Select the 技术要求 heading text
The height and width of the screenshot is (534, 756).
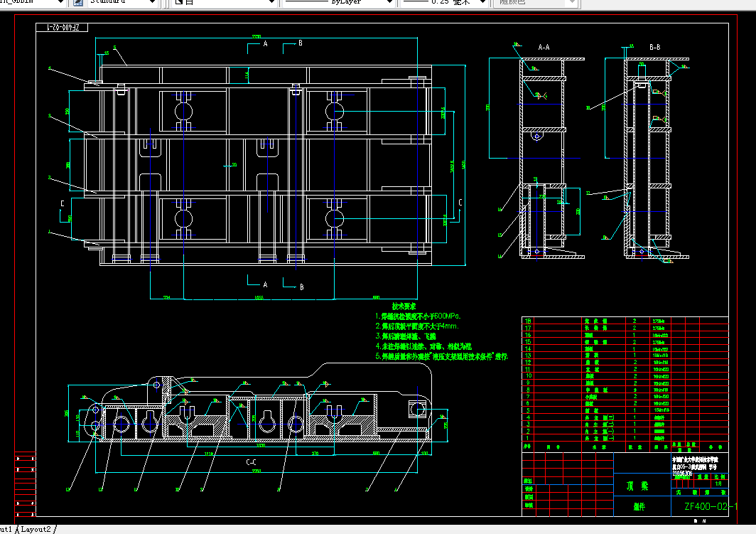(404, 306)
